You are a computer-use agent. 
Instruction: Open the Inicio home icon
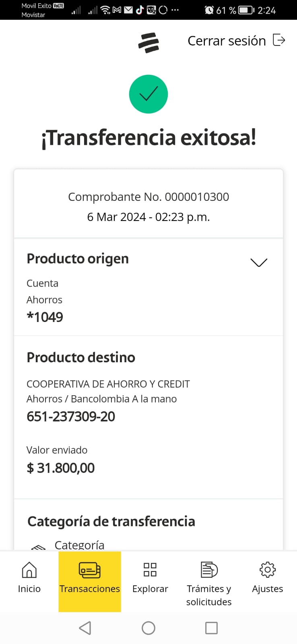click(x=29, y=570)
